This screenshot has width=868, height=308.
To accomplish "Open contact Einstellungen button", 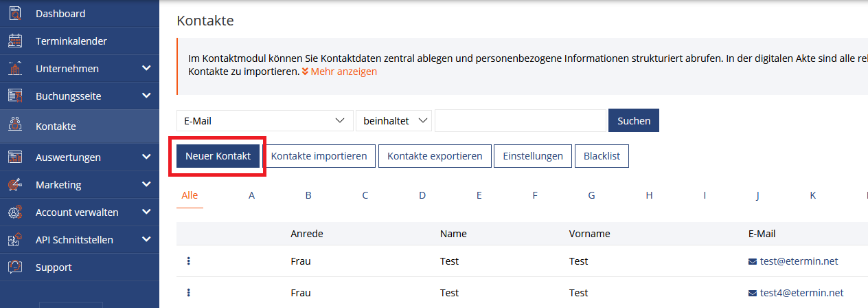I will click(533, 156).
